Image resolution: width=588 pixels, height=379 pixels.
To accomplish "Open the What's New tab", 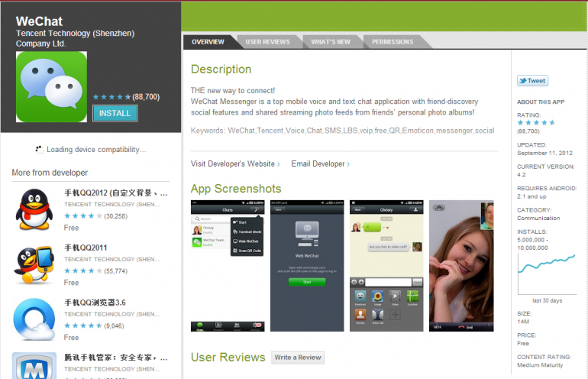I will [331, 42].
